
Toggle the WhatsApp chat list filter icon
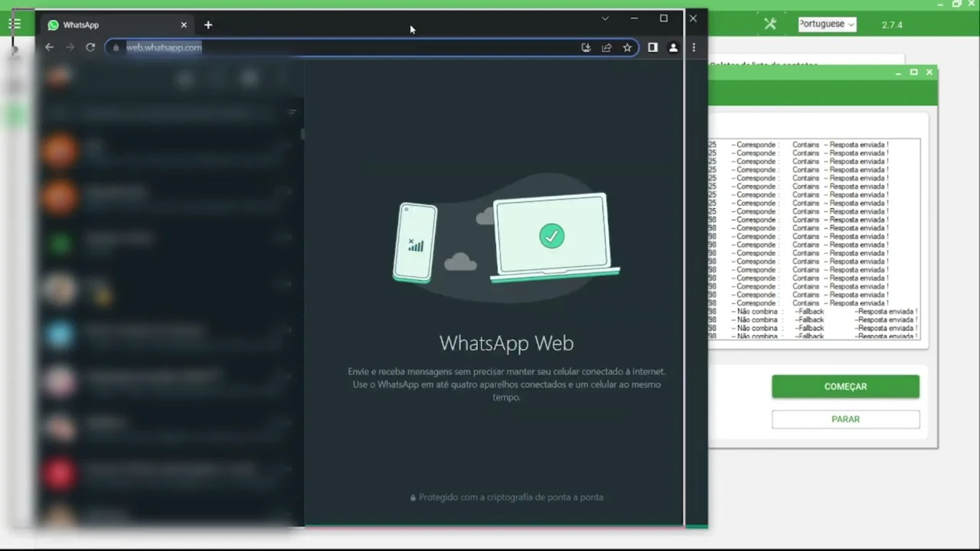(x=291, y=112)
